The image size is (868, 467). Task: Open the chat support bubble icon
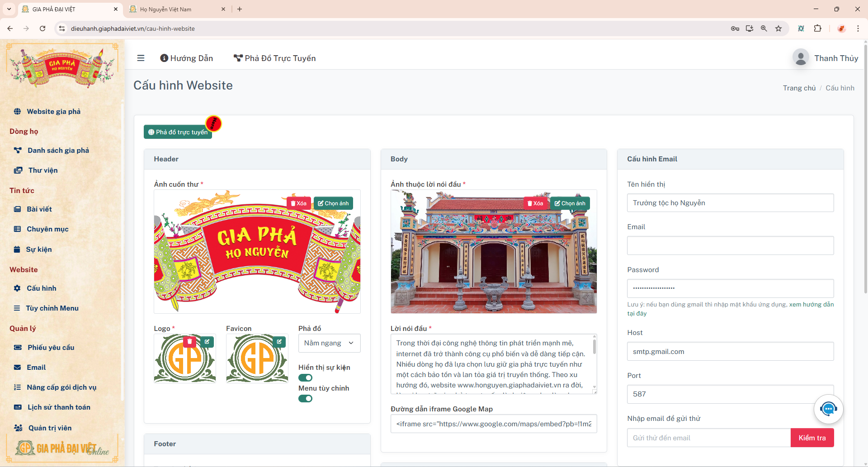pos(828,409)
